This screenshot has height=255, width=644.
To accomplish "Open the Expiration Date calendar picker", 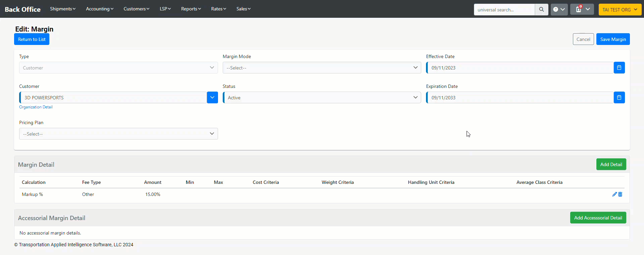I will 619,98.
